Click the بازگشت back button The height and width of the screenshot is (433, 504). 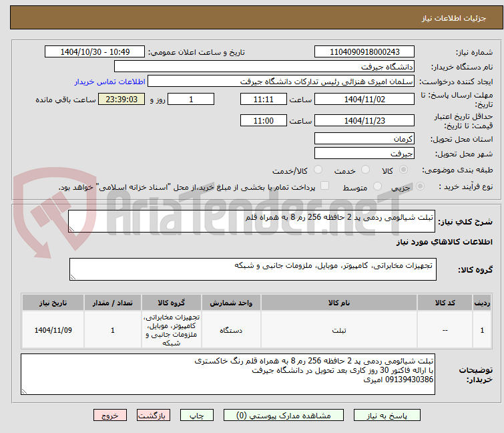(x=153, y=416)
